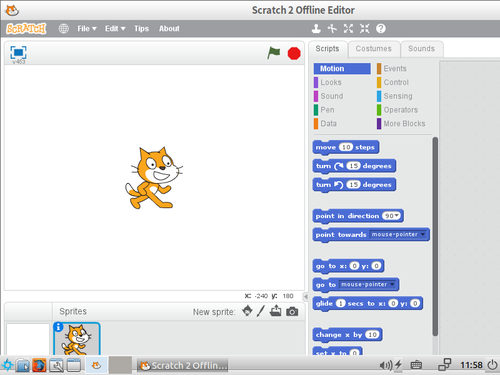Select the Grow sprite tool
The image size is (500, 375).
[x=348, y=29]
